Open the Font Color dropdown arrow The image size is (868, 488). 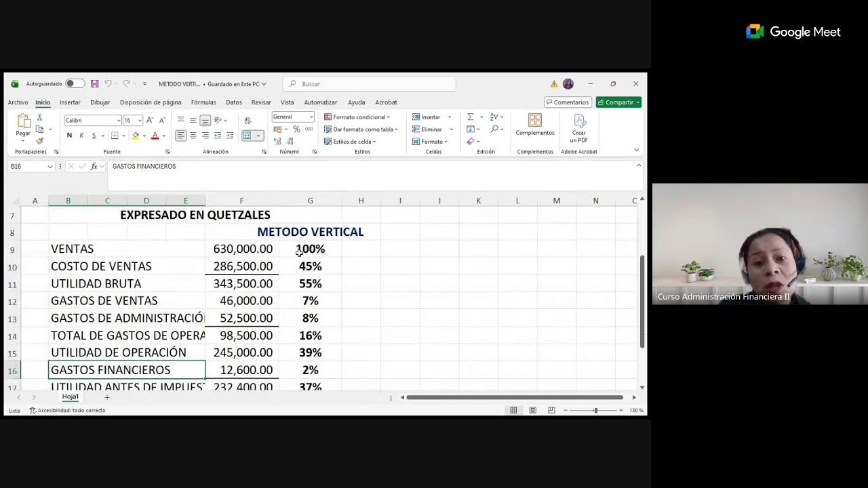coord(163,136)
